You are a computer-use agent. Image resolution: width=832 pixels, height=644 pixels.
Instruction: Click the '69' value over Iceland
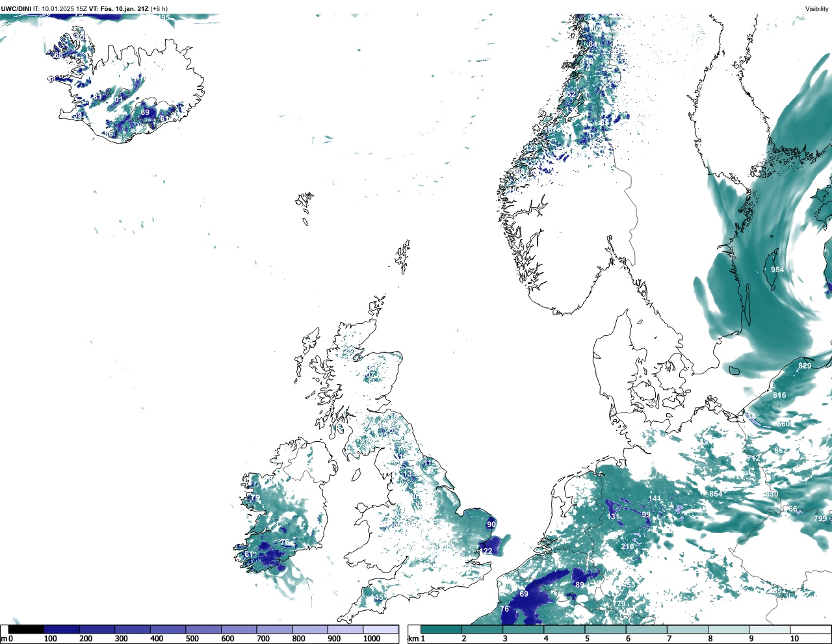pos(145,112)
